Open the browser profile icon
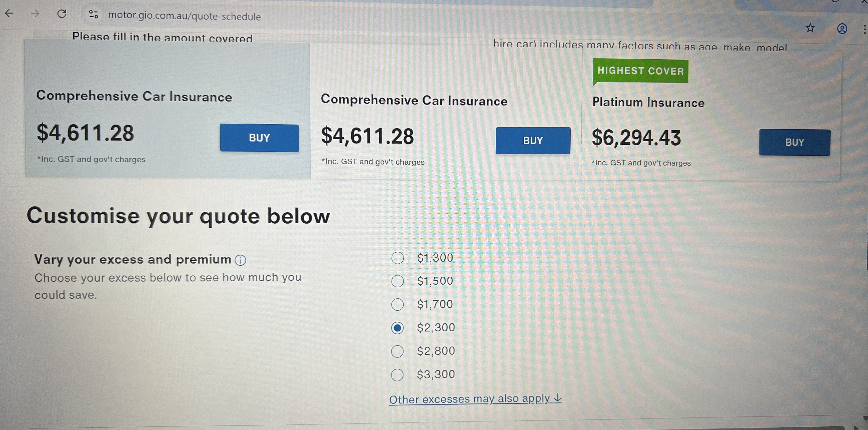868x430 pixels. point(842,29)
